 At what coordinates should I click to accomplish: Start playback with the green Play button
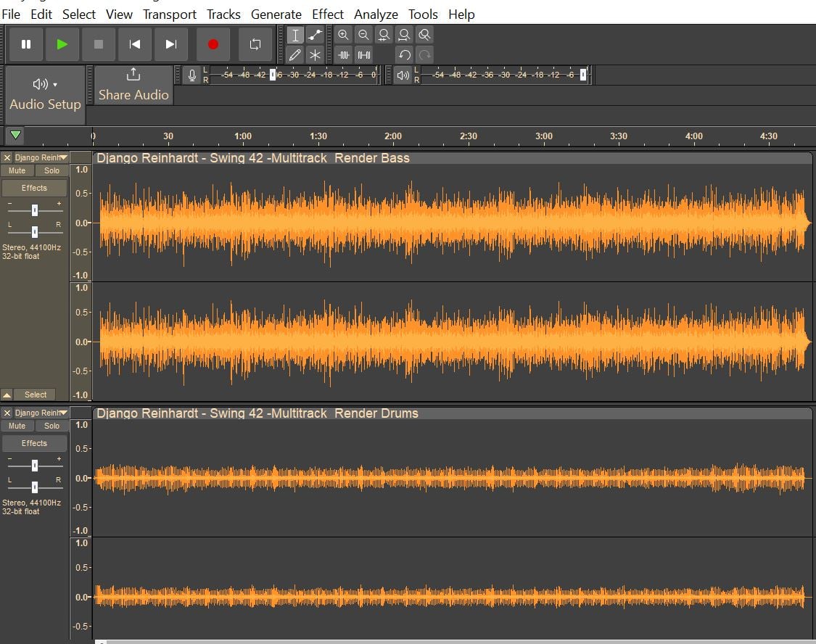(62, 44)
